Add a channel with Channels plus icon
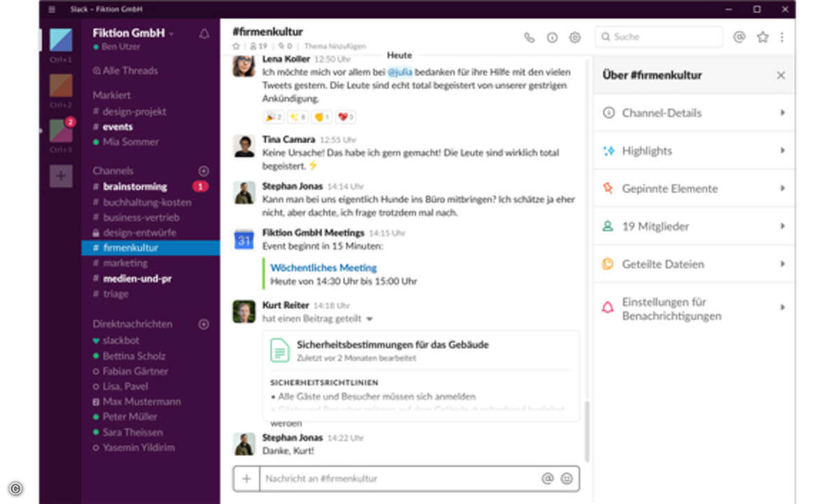This screenshot has height=504, width=840. coord(204,171)
